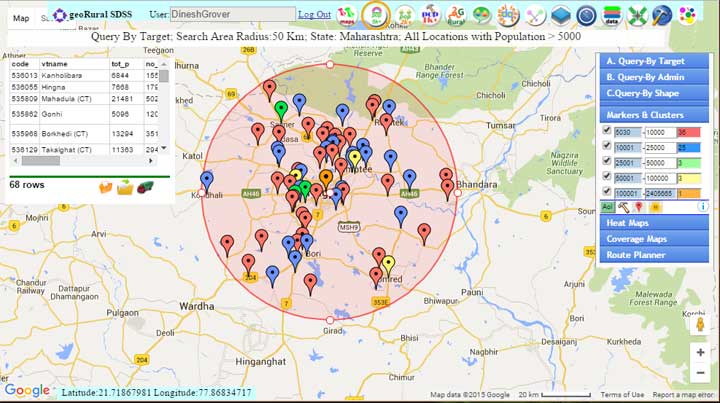720x403 pixels.
Task: Open the PCD 1k+ icon
Action: click(430, 16)
